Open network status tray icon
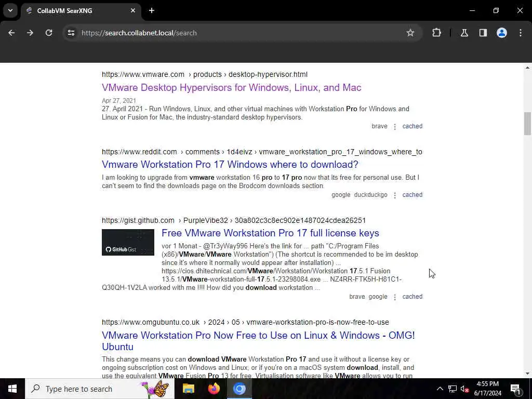The width and height of the screenshot is (532, 399). click(x=453, y=389)
